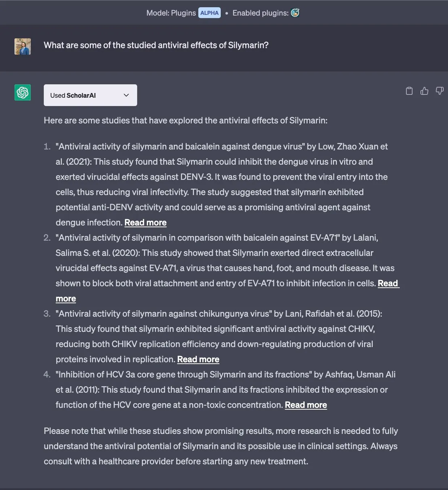Open Read more for the chikungunya study
Viewport: 448px width, 490px height.
pyautogui.click(x=198, y=359)
